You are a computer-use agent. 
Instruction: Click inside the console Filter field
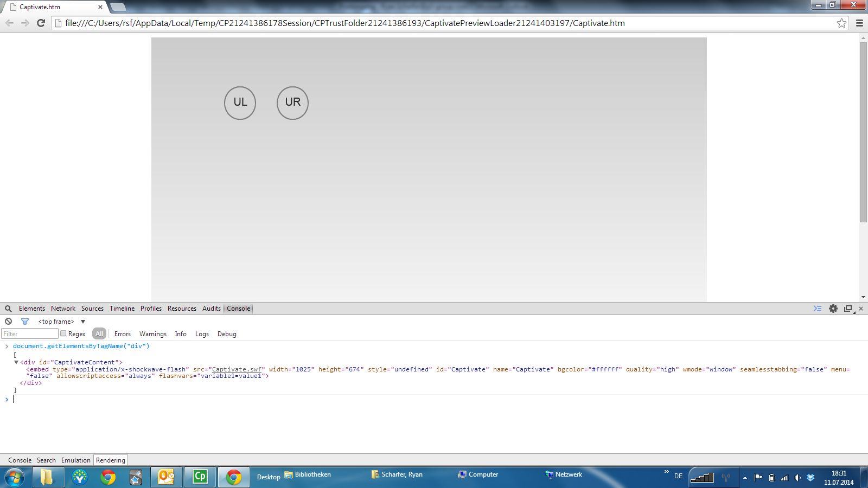point(30,333)
